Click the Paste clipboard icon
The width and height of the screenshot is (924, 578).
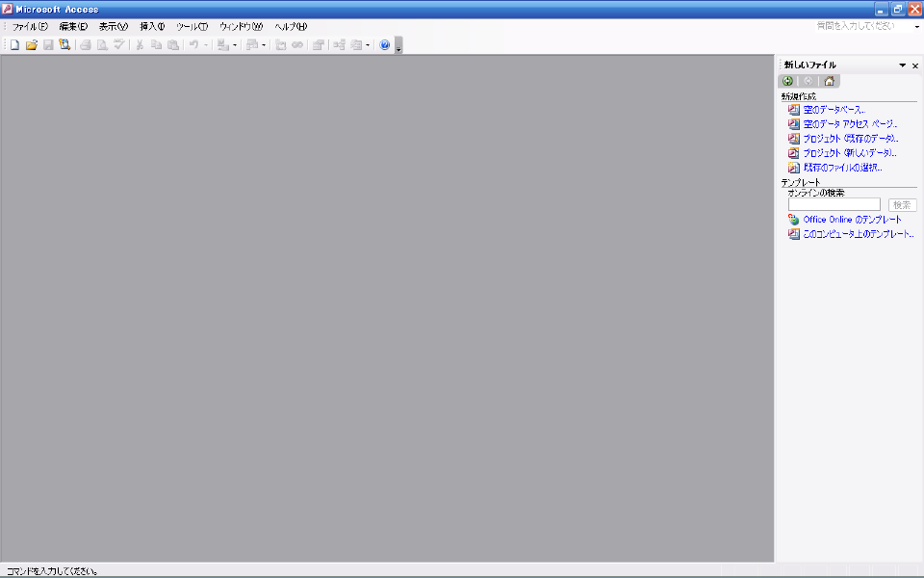(173, 45)
